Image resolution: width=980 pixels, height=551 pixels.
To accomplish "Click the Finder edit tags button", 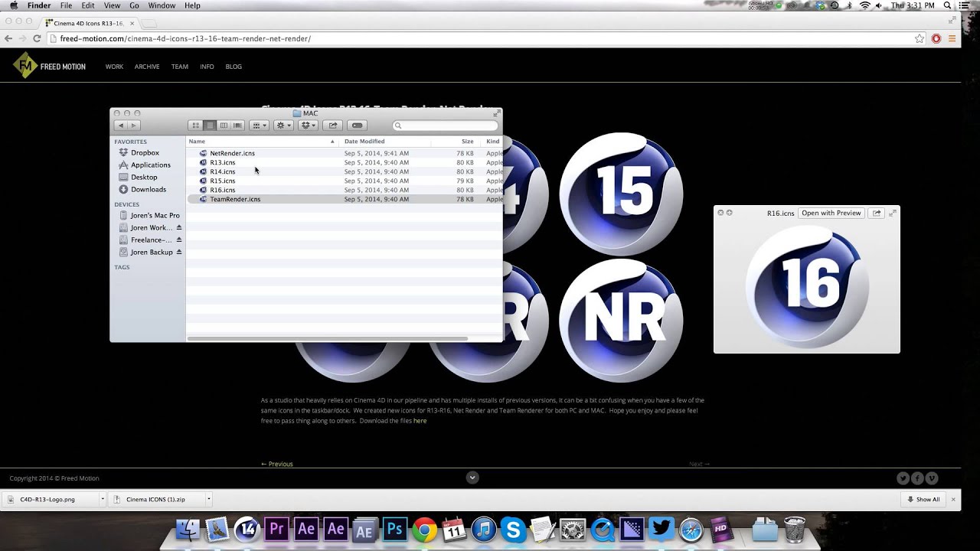I will point(357,126).
